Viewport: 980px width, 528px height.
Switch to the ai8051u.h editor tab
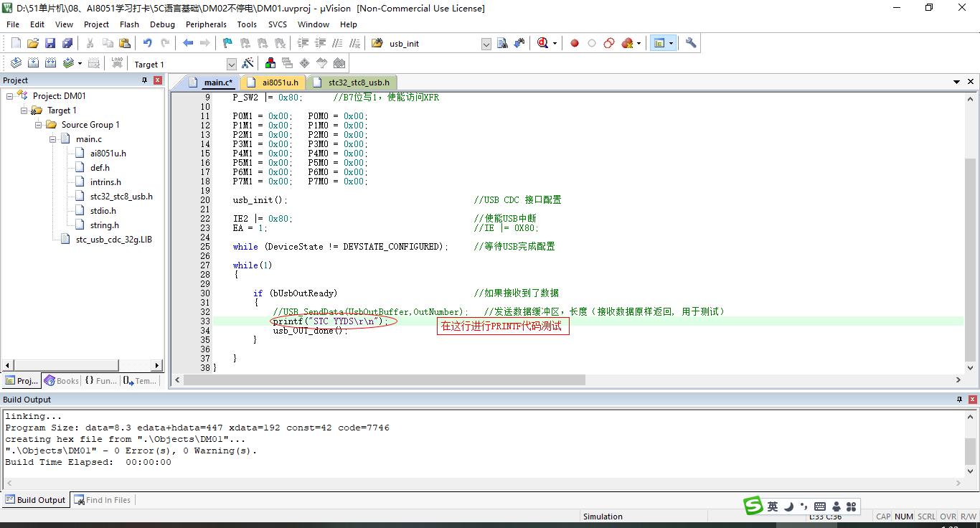tap(279, 82)
